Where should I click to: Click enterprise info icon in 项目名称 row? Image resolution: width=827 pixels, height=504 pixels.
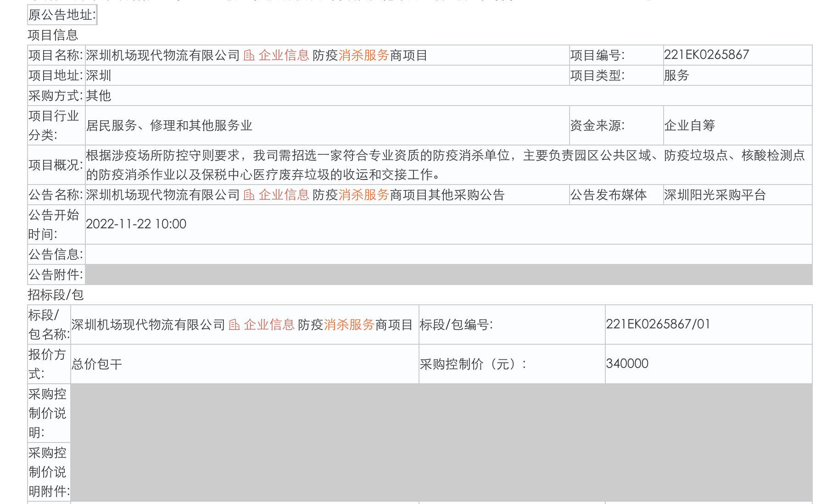click(x=249, y=56)
